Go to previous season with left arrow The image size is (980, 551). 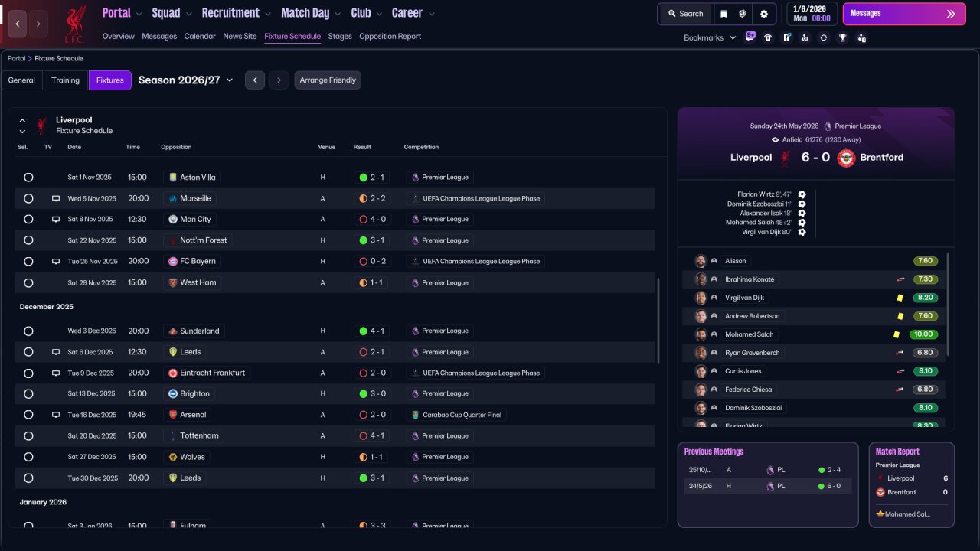[255, 80]
